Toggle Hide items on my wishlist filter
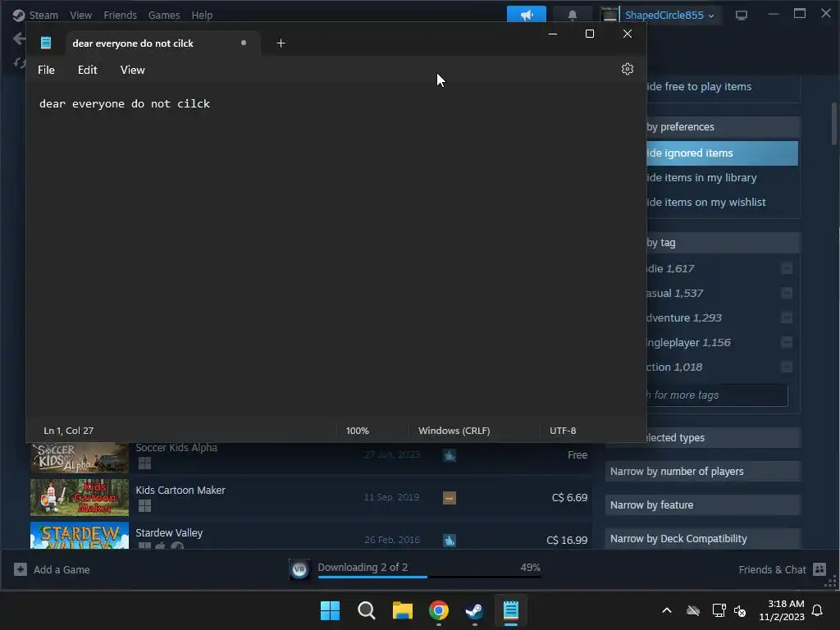The height and width of the screenshot is (630, 840). pos(722,202)
